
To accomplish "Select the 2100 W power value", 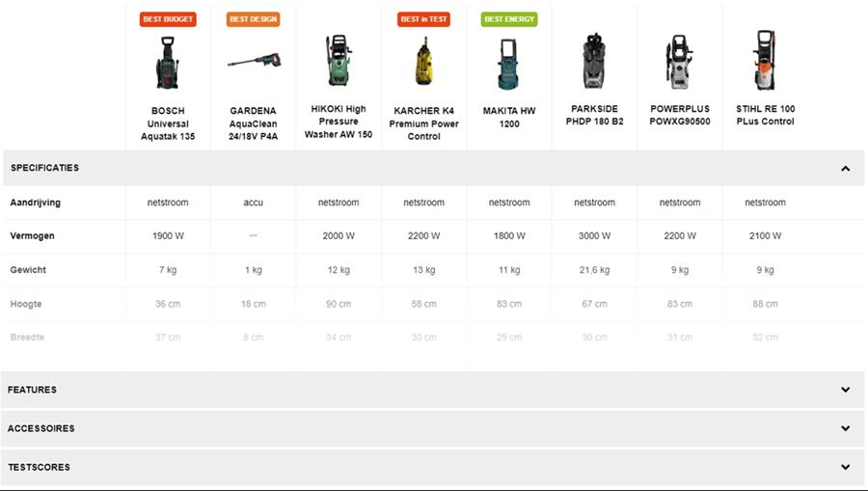I will tap(765, 235).
